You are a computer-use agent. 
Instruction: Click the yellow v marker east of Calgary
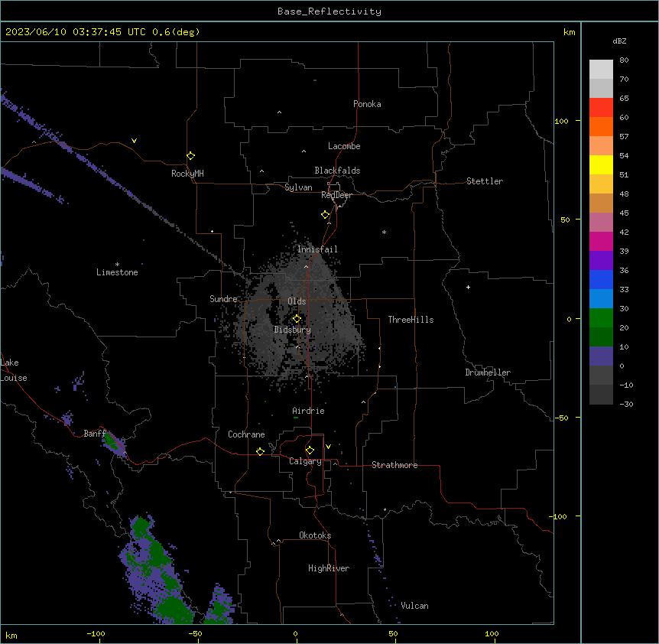click(328, 447)
